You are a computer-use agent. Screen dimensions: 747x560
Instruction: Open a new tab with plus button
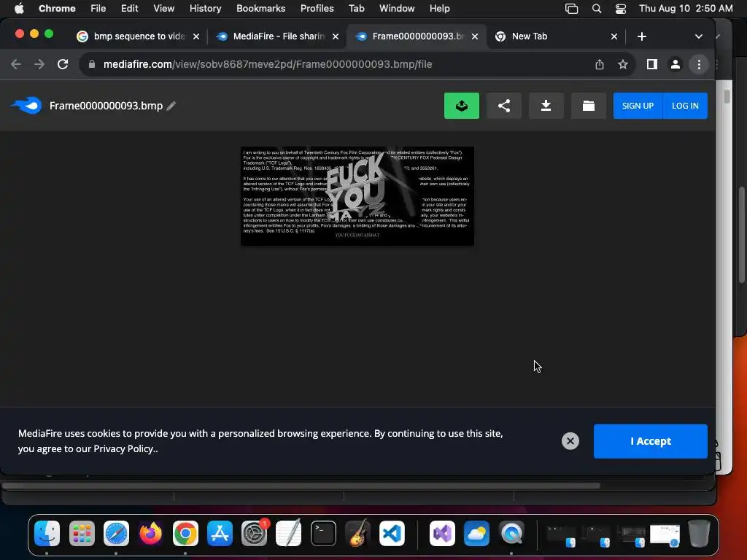point(642,36)
